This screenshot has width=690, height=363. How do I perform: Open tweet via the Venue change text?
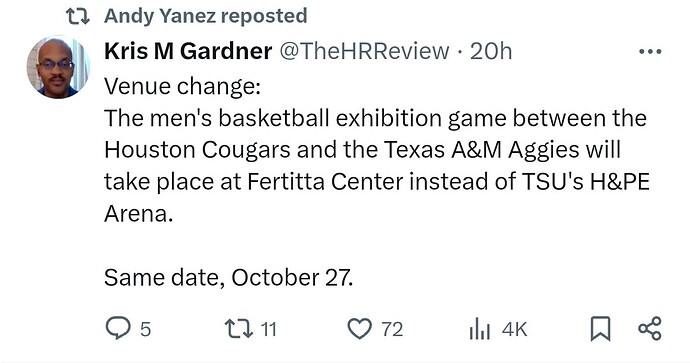point(182,86)
